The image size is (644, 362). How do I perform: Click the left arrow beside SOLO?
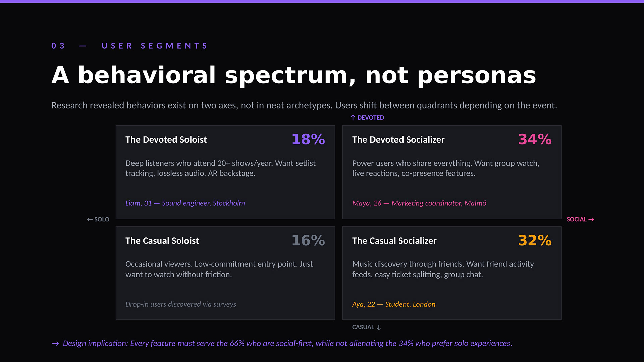[x=90, y=219]
